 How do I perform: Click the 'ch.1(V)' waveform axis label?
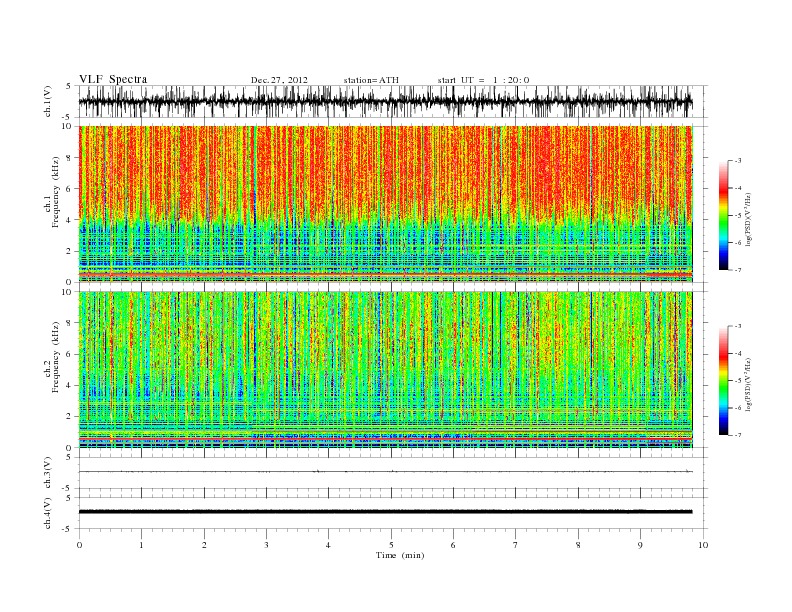(x=47, y=101)
